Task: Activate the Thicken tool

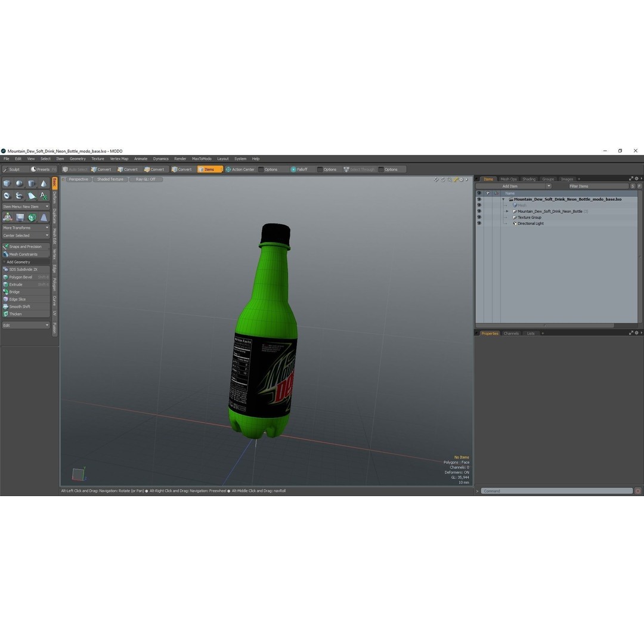Action: point(26,314)
